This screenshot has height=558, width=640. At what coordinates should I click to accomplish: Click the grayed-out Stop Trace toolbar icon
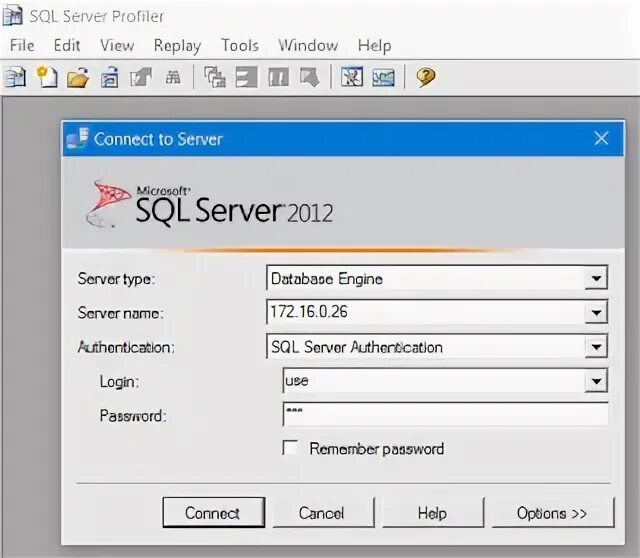(309, 77)
